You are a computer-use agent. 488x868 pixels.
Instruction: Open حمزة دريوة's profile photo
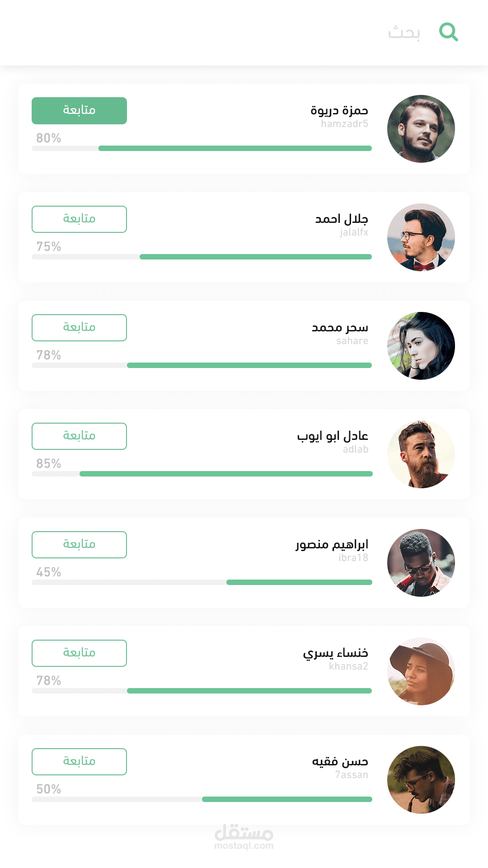pos(421,129)
